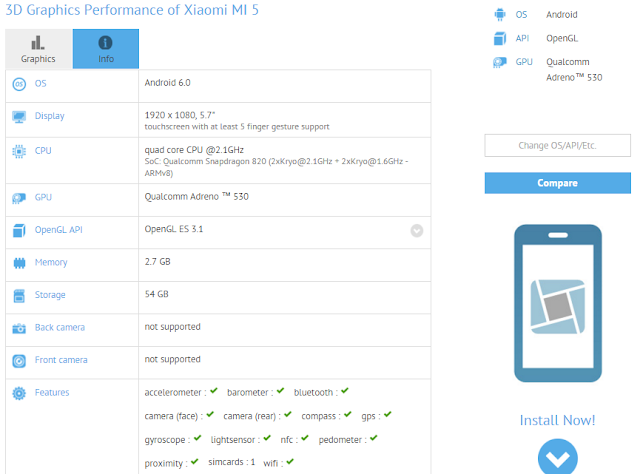Click the Front camera 'not supported' text
Image resolution: width=640 pixels, height=474 pixels.
(x=172, y=359)
